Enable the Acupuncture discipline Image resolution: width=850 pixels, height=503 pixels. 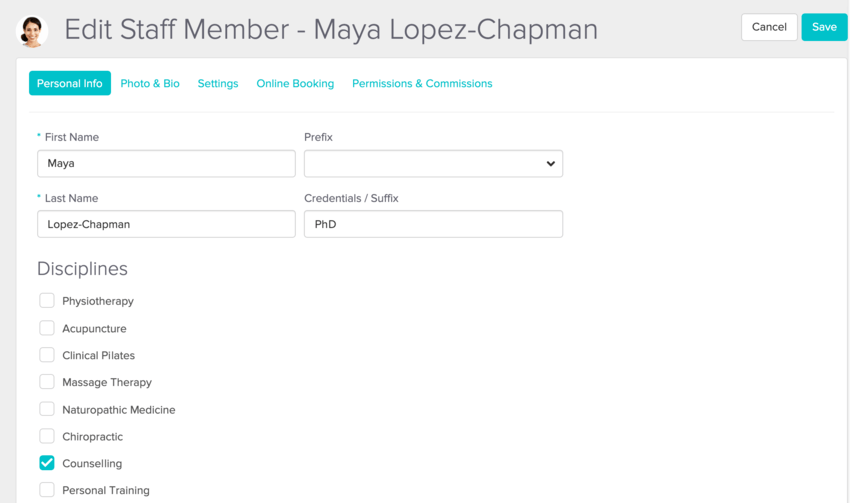pyautogui.click(x=47, y=328)
